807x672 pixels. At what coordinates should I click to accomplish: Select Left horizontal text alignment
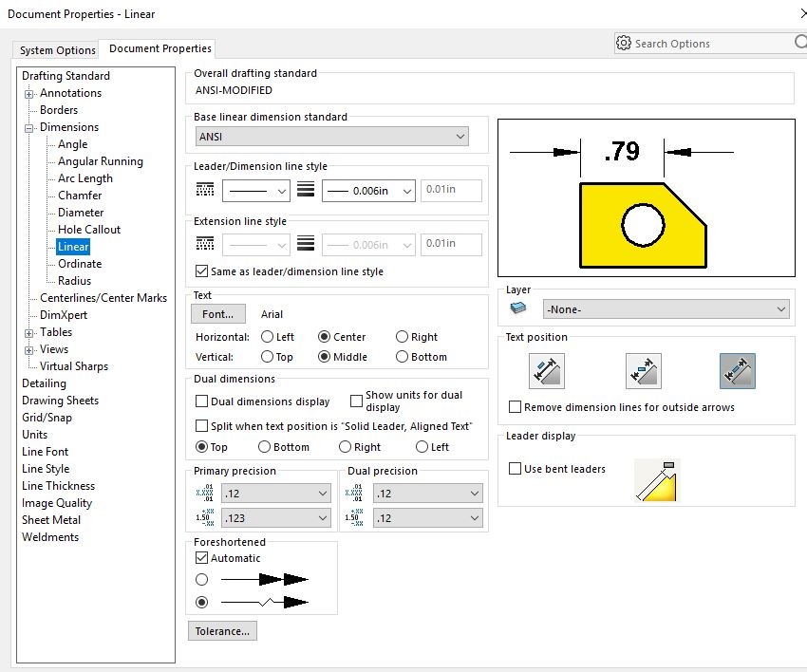pyautogui.click(x=267, y=337)
